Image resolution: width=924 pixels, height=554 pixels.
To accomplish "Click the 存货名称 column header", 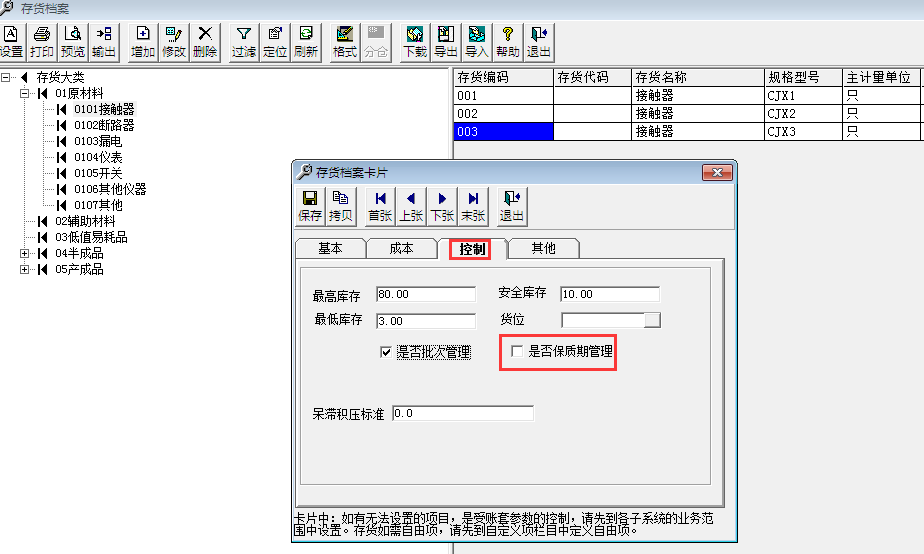I will [x=698, y=77].
